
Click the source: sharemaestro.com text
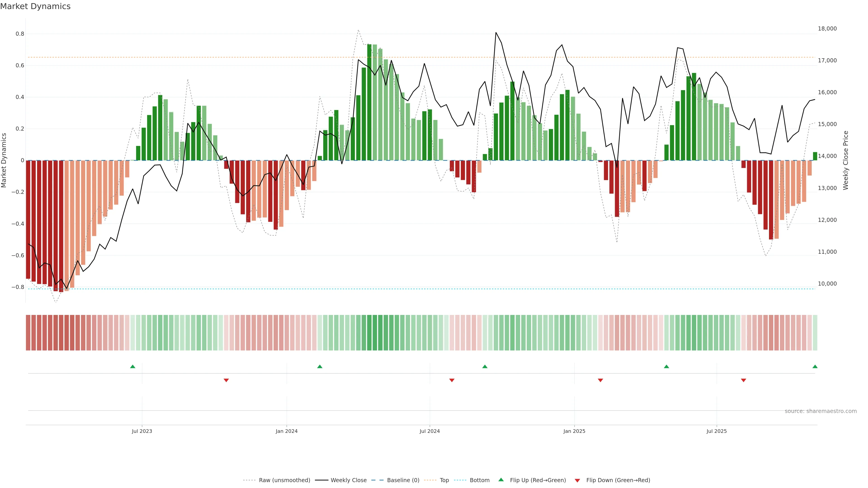(x=821, y=411)
